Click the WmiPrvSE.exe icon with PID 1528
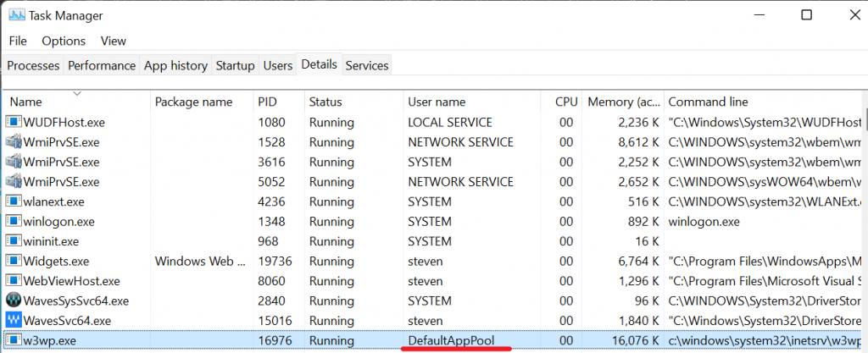Viewport: 868px width, 353px height. pyautogui.click(x=13, y=142)
